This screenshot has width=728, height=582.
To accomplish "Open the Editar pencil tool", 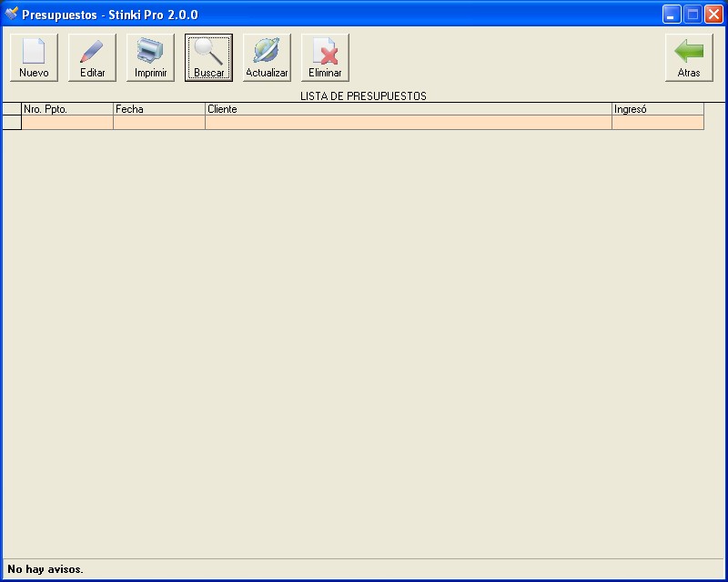I will [93, 57].
